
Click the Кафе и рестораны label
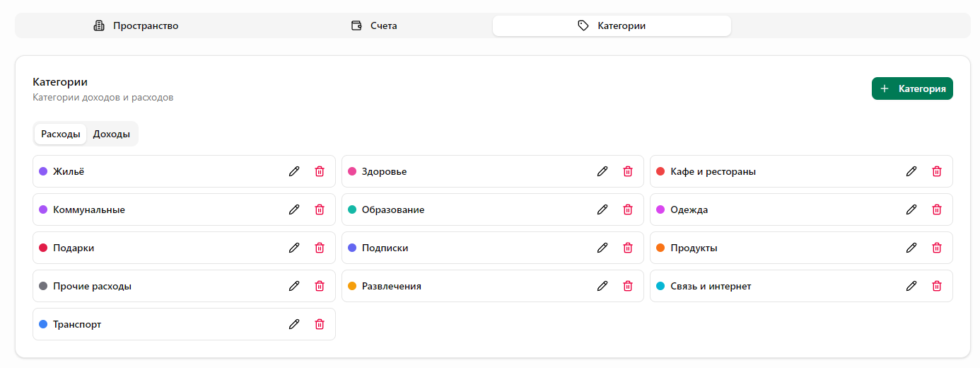713,171
